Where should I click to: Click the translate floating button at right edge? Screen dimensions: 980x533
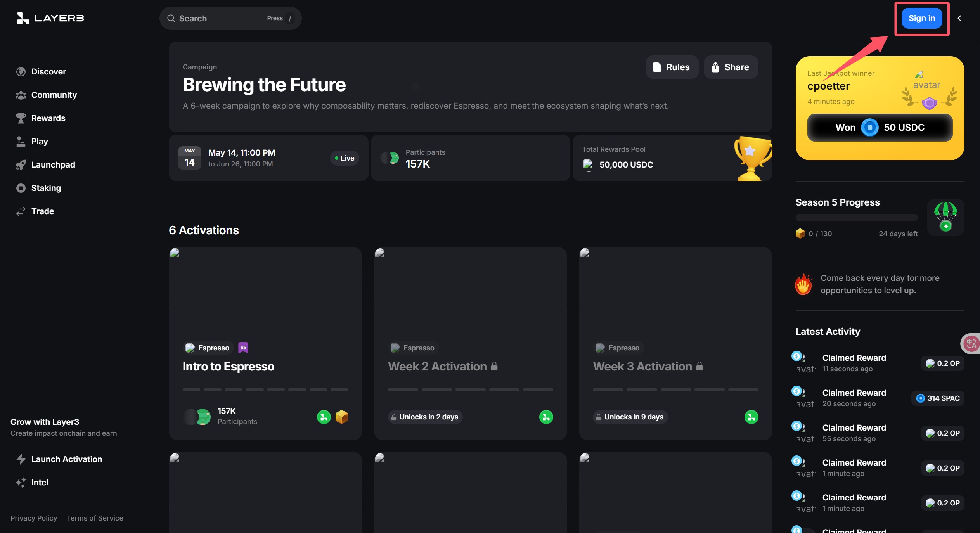[x=970, y=344]
